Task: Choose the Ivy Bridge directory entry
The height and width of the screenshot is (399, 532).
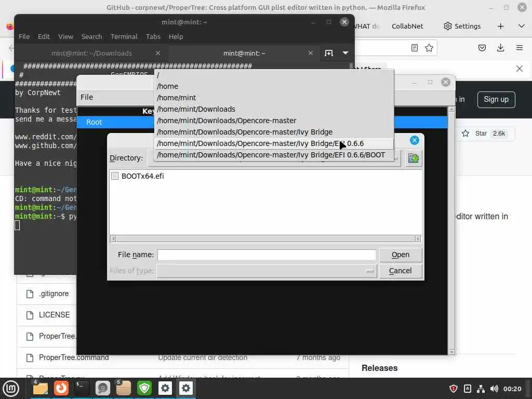Action: pyautogui.click(x=274, y=132)
